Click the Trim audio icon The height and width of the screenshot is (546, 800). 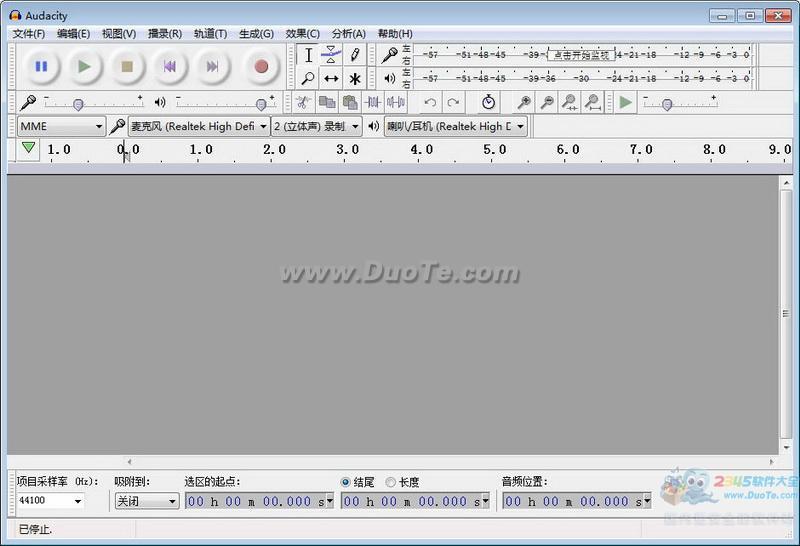(372, 103)
